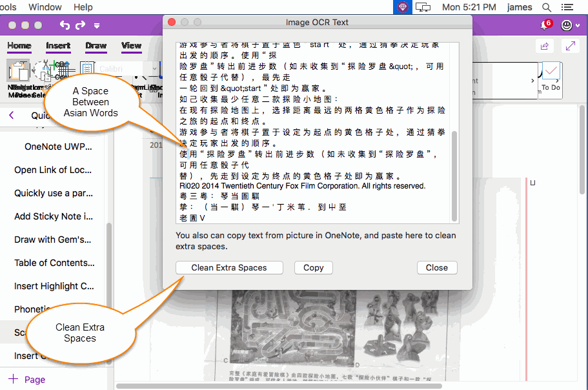
Task: Click the Undo arrow in OneNote title bar
Action: 65,25
